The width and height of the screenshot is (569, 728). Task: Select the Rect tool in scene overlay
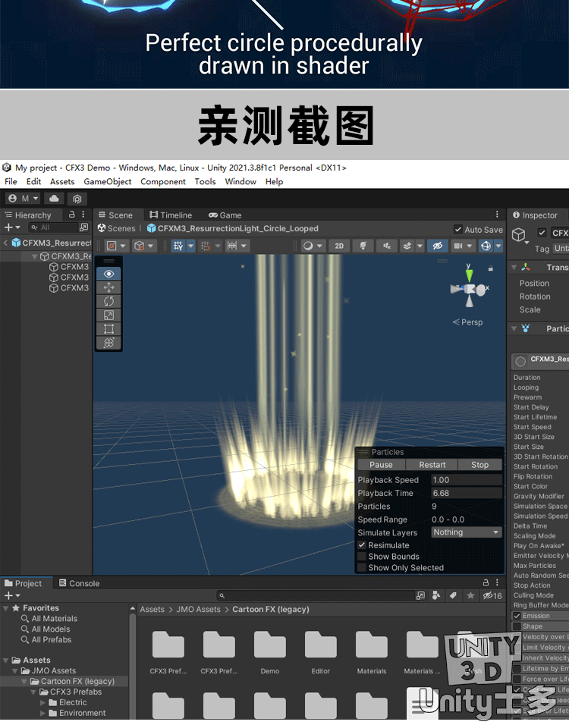pos(108,328)
